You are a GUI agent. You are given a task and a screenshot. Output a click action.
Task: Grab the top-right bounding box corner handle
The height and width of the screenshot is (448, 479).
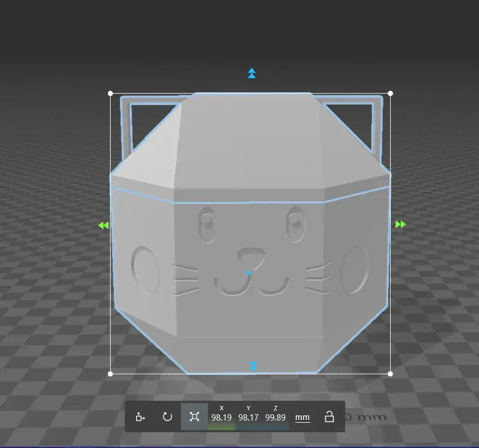391,93
